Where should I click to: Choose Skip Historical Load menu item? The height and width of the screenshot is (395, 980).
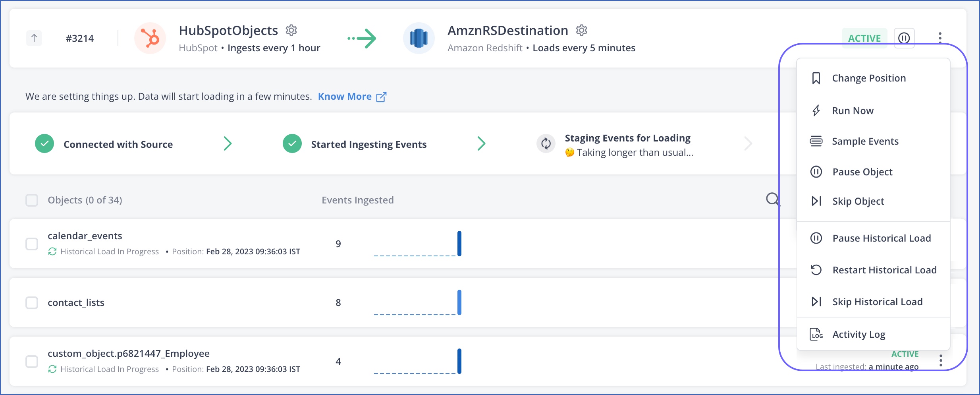[x=873, y=302]
